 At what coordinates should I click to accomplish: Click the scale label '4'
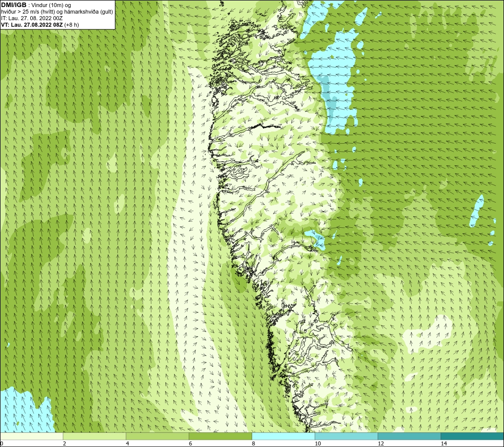coord(128,444)
